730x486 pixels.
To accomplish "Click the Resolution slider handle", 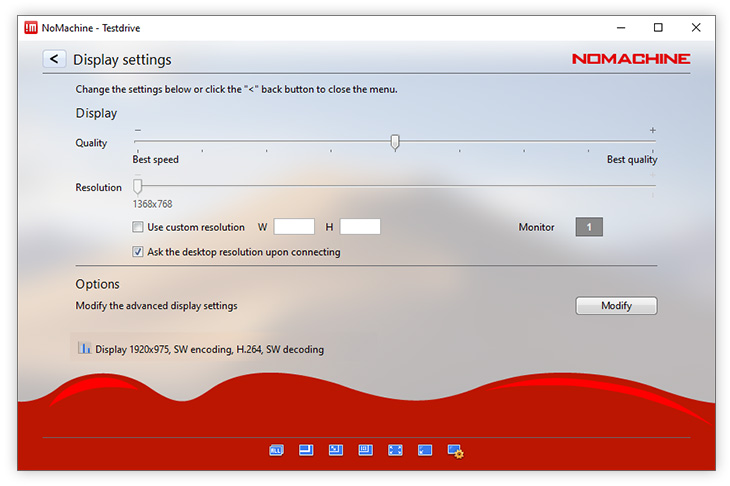I will (x=138, y=186).
